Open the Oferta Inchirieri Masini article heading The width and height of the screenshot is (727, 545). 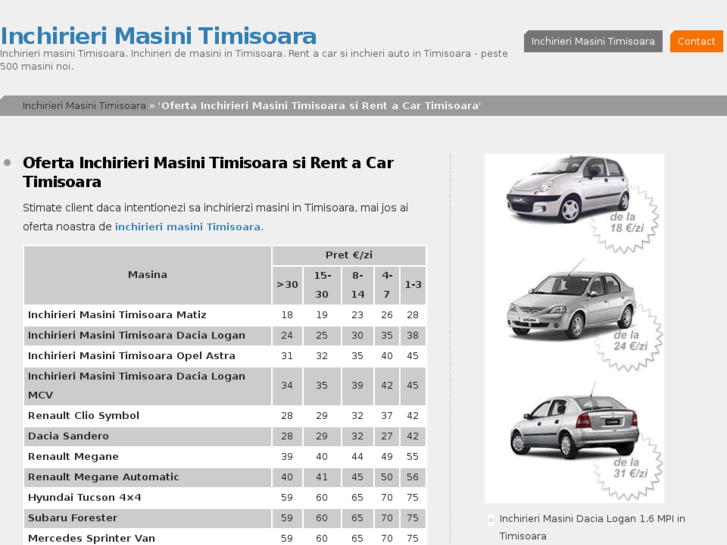point(208,172)
